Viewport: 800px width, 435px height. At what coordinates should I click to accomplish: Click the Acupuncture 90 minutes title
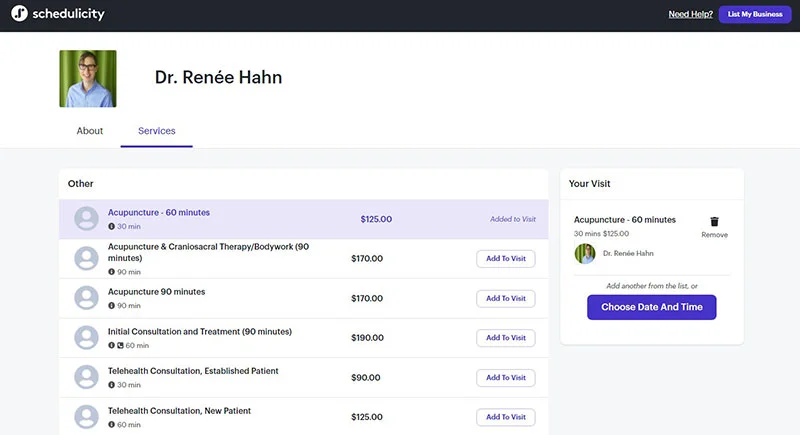tap(156, 292)
